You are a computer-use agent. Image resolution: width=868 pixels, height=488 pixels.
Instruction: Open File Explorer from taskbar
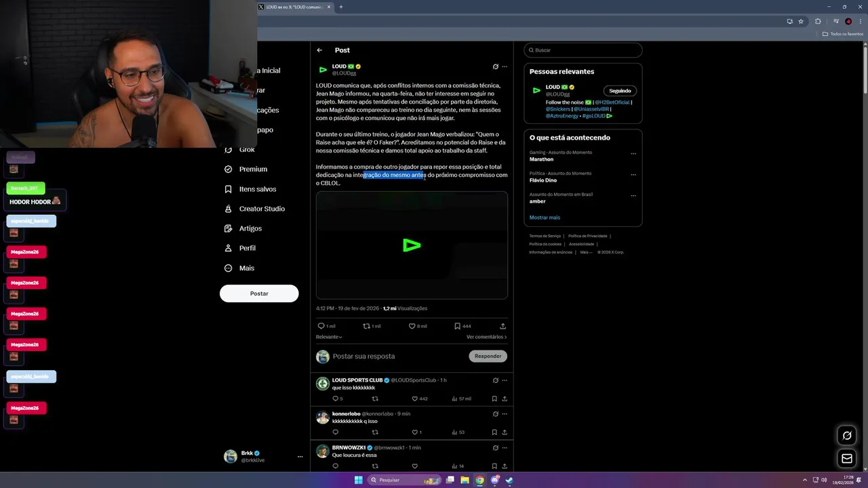465,480
